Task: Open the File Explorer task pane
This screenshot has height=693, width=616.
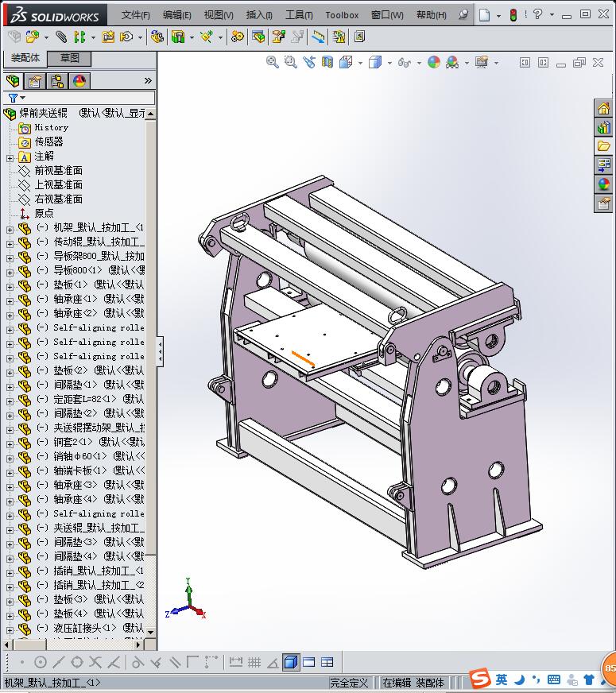Action: click(603, 146)
